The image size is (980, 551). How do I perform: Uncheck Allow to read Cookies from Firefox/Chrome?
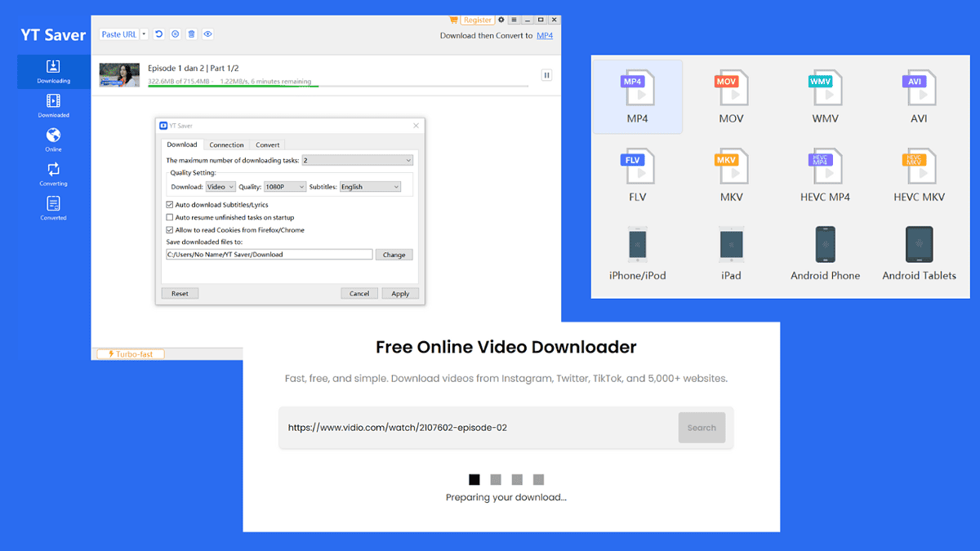coord(168,229)
